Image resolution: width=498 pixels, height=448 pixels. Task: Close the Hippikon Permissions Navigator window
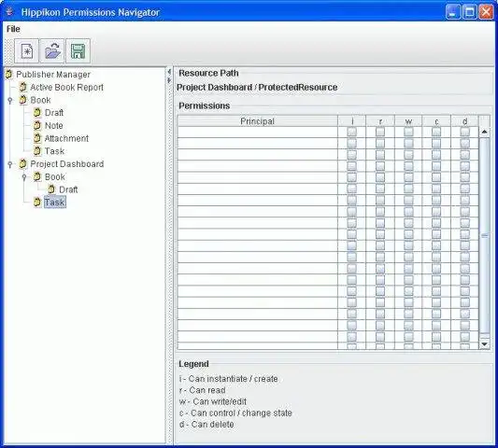[486, 12]
